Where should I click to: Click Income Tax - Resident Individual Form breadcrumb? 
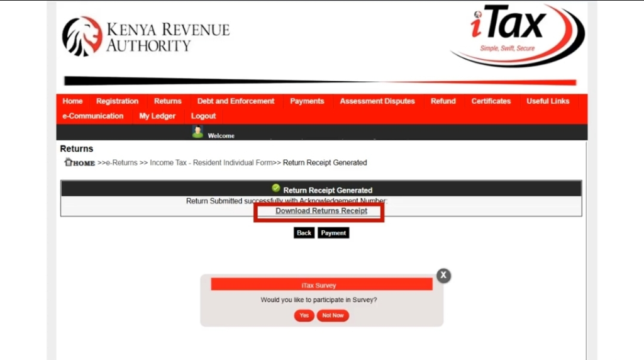coord(211,163)
